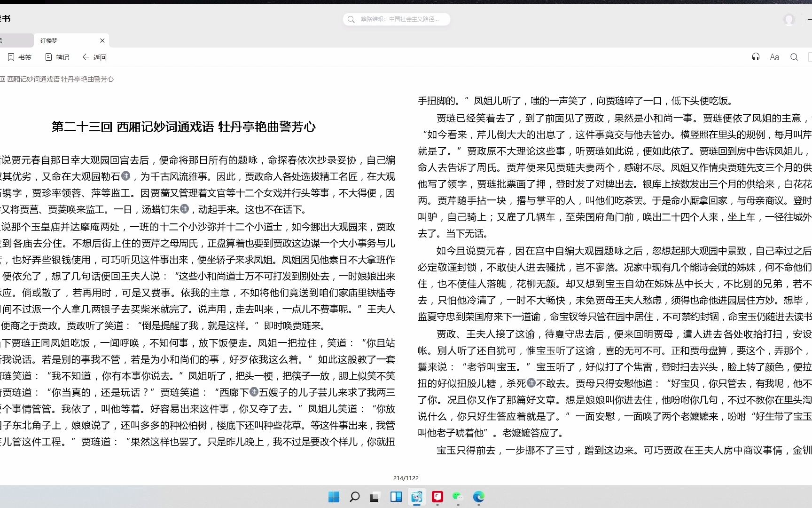This screenshot has width=812, height=508.
Task: Click the magnifier icon inside the top search box
Action: (x=351, y=19)
